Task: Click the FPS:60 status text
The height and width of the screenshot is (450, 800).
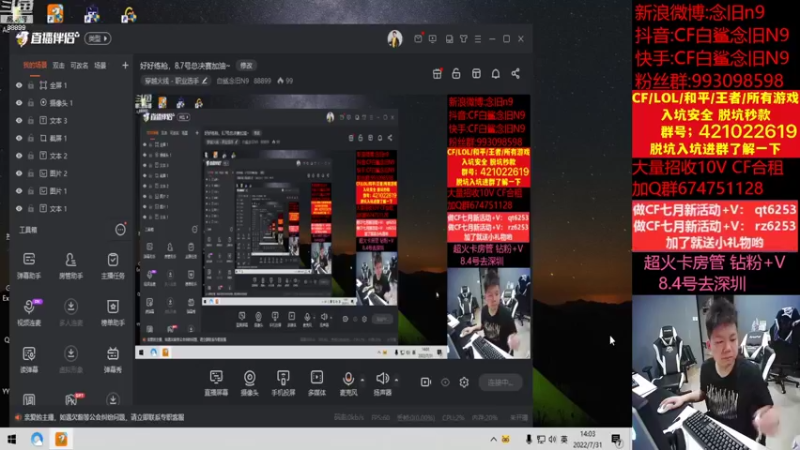Action: [381, 417]
